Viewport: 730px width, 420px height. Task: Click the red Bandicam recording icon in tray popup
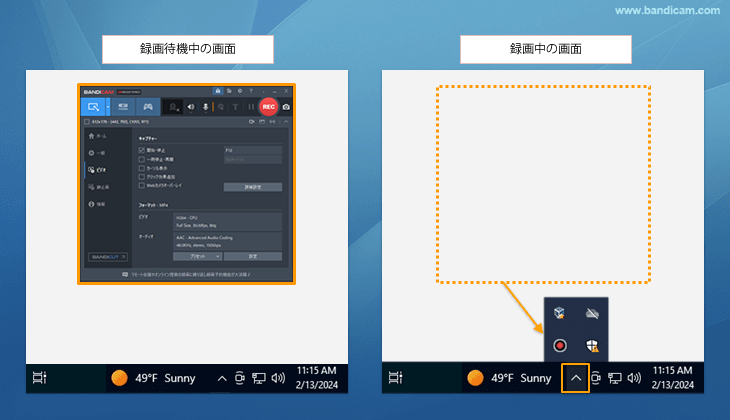point(560,344)
